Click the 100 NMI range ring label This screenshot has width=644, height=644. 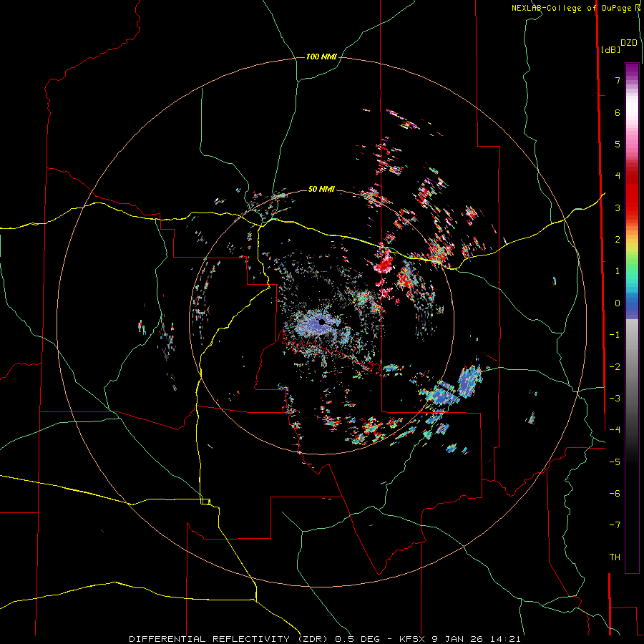click(x=321, y=57)
